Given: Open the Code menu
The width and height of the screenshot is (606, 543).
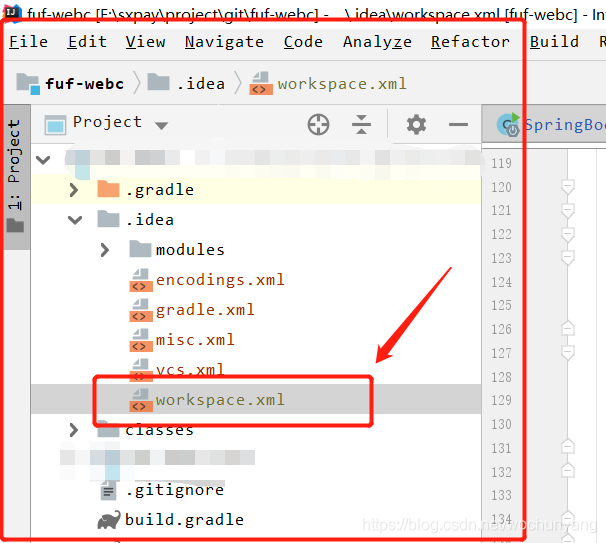Looking at the screenshot, I should pyautogui.click(x=303, y=41).
